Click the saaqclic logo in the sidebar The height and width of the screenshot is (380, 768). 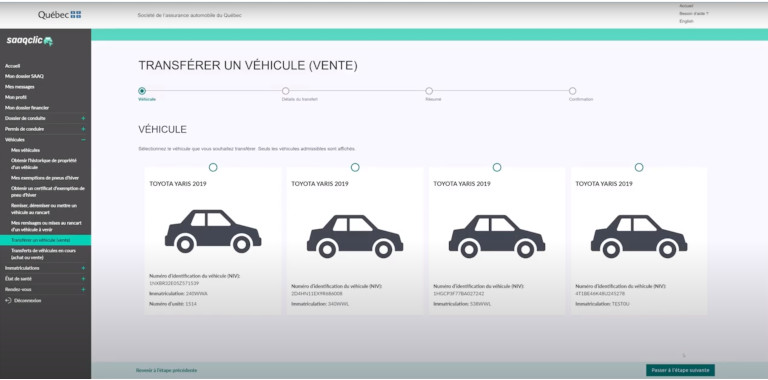tap(30, 41)
